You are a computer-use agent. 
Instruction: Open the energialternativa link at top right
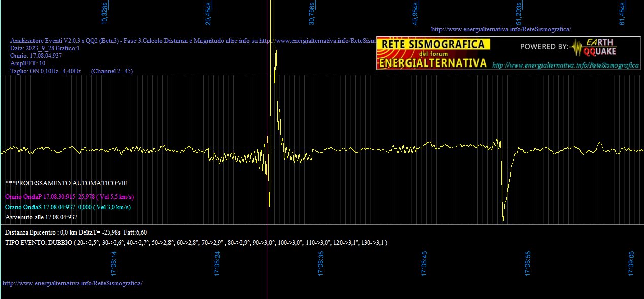click(501, 29)
